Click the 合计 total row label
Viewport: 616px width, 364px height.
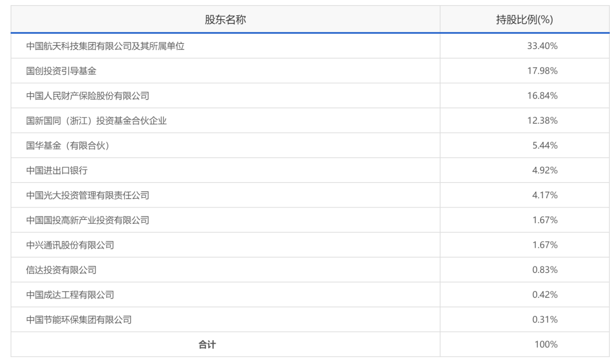click(207, 345)
